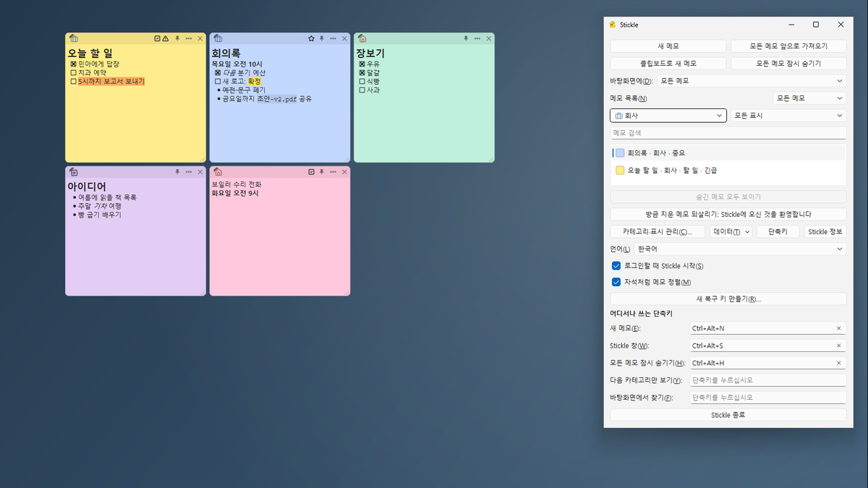
Task: Pin the 아이디어 purple note
Action: [177, 172]
